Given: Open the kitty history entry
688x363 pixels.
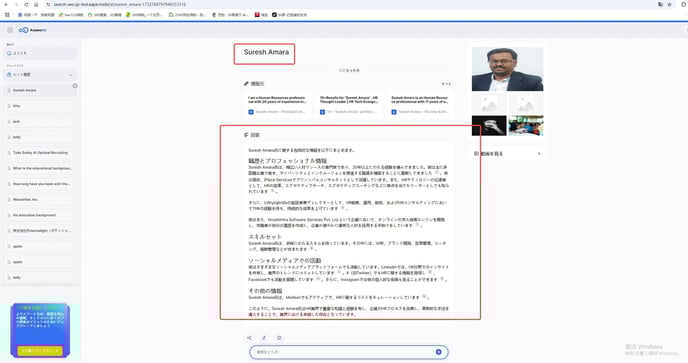Looking at the screenshot, I should tap(40, 106).
